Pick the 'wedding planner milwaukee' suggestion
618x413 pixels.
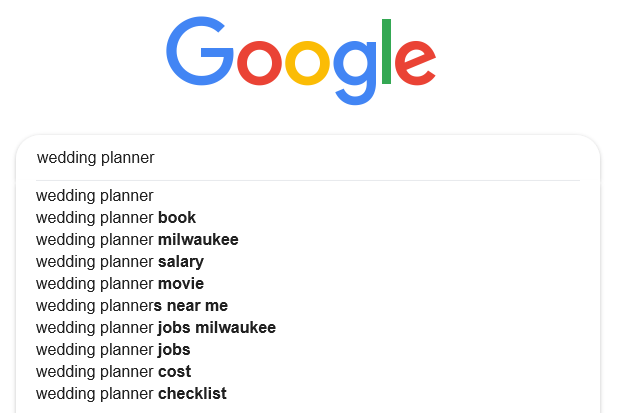click(307, 240)
